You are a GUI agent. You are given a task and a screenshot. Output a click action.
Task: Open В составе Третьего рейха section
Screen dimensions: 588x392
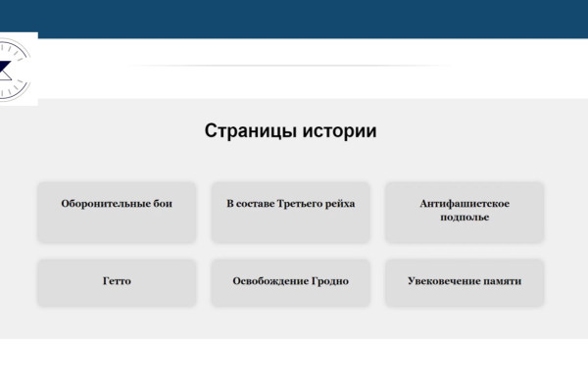coord(290,205)
